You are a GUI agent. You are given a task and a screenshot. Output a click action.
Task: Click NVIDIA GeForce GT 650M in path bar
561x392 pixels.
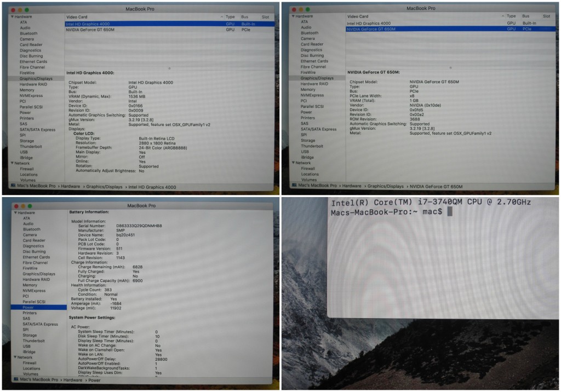[436, 186]
